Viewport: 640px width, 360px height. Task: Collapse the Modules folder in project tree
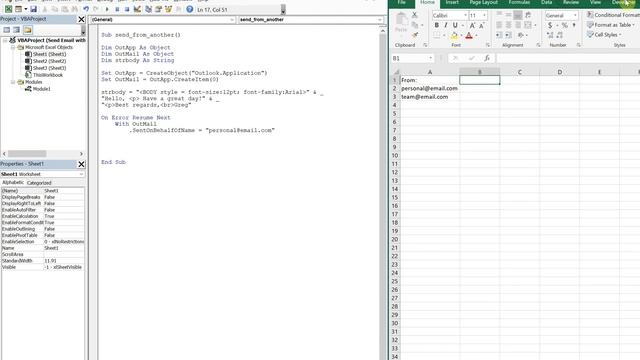click(13, 82)
